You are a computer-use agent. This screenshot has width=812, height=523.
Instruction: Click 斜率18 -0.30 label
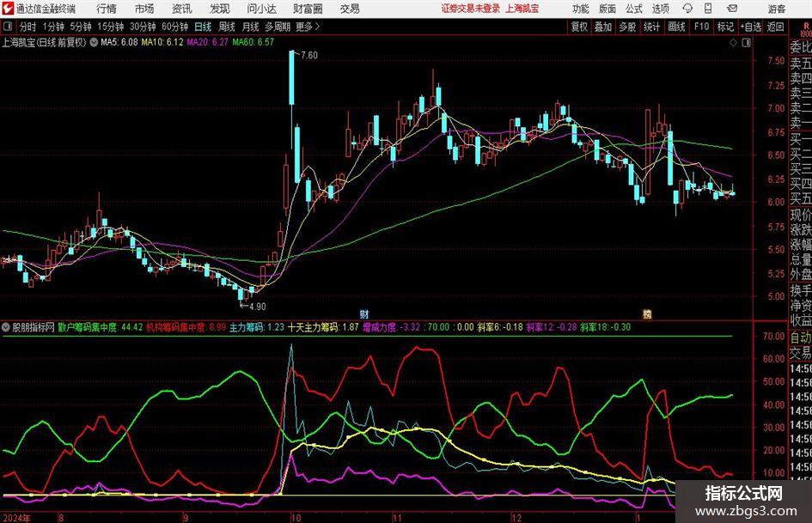click(606, 327)
